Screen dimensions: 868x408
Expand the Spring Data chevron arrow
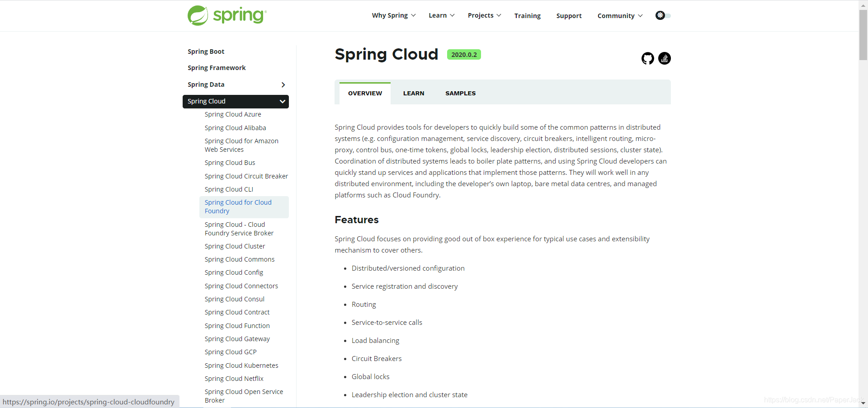283,85
